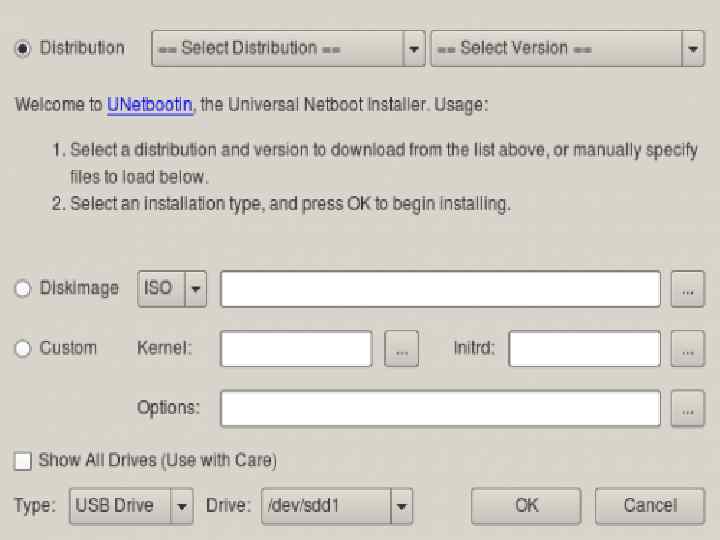720x540 pixels.
Task: Click the OK button
Action: (x=526, y=506)
